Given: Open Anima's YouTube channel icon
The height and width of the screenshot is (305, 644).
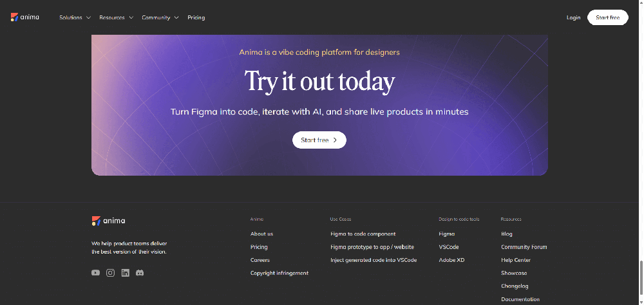Looking at the screenshot, I should click(96, 273).
